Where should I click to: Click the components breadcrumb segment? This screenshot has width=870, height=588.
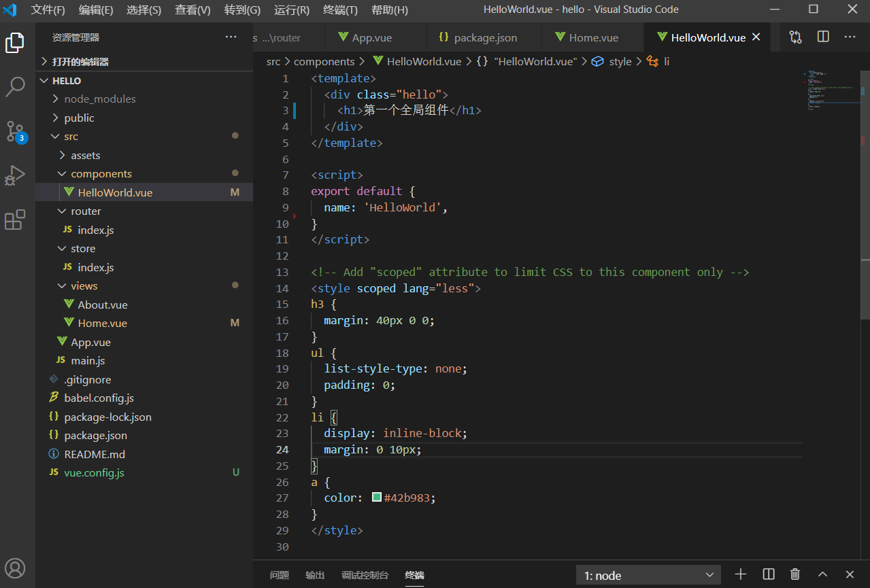(324, 61)
